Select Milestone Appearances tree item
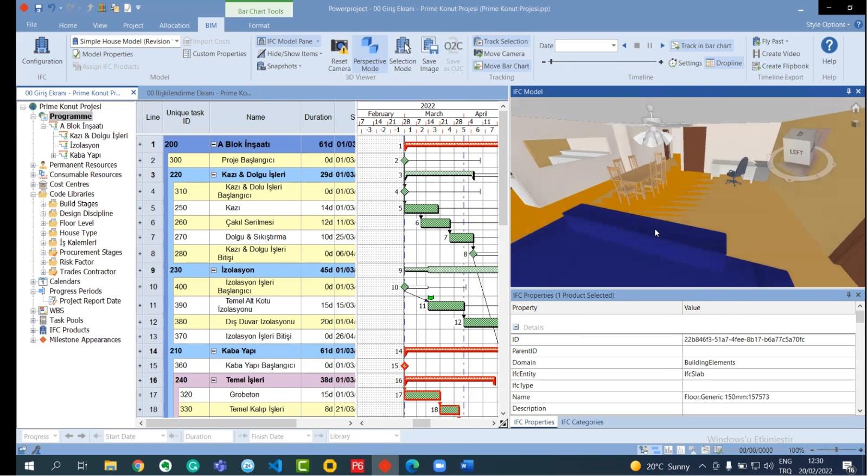This screenshot has height=476, width=868. pos(85,340)
